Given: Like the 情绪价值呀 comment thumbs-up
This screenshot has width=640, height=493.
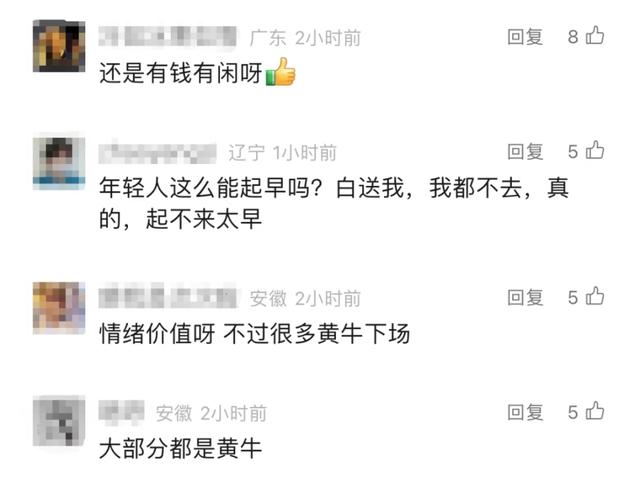Looking at the screenshot, I should pyautogui.click(x=595, y=296).
